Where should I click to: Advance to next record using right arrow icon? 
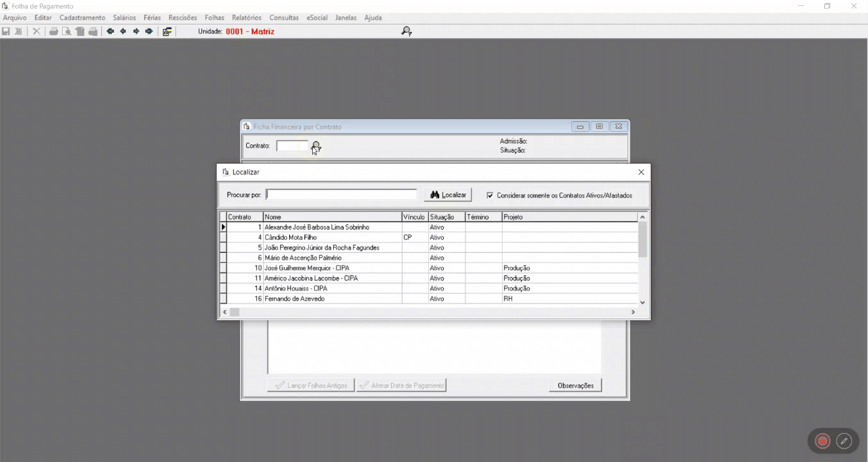click(135, 31)
